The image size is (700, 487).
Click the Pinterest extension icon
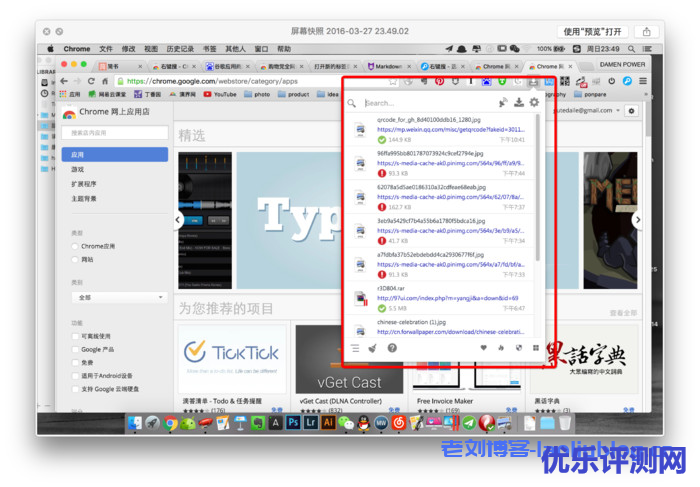tap(438, 81)
